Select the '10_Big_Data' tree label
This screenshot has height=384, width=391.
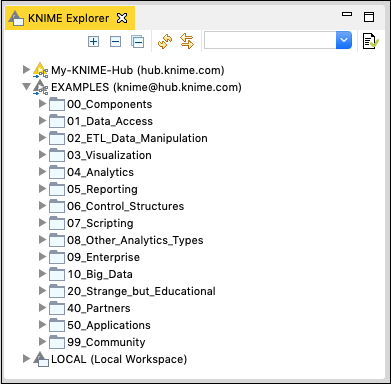click(x=100, y=274)
